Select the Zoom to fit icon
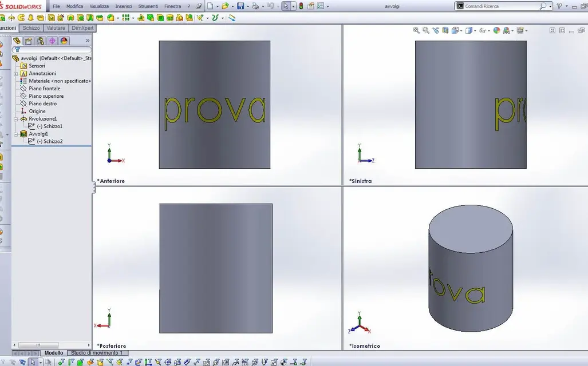Image resolution: width=588 pixels, height=366 pixels. [x=415, y=30]
